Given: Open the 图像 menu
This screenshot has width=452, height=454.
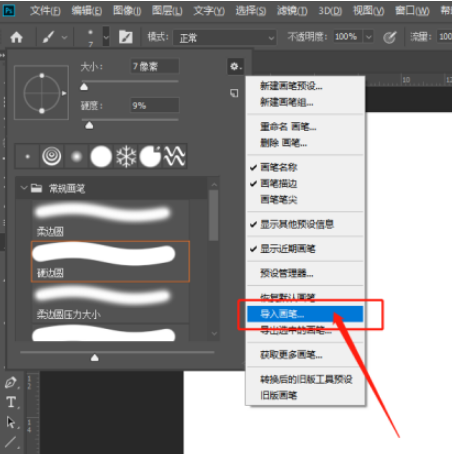Looking at the screenshot, I should pos(127,11).
